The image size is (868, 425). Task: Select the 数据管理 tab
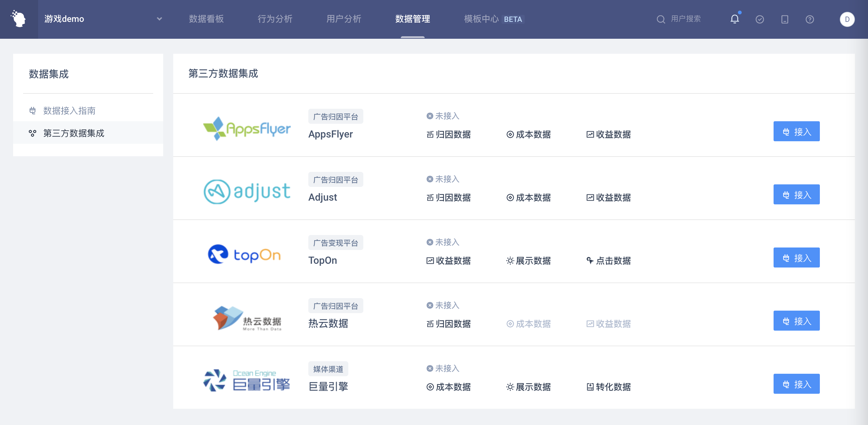[x=412, y=19]
